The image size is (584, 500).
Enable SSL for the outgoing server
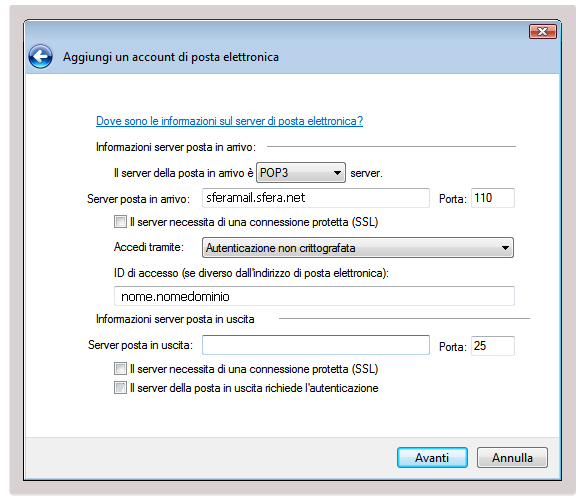[x=120, y=369]
